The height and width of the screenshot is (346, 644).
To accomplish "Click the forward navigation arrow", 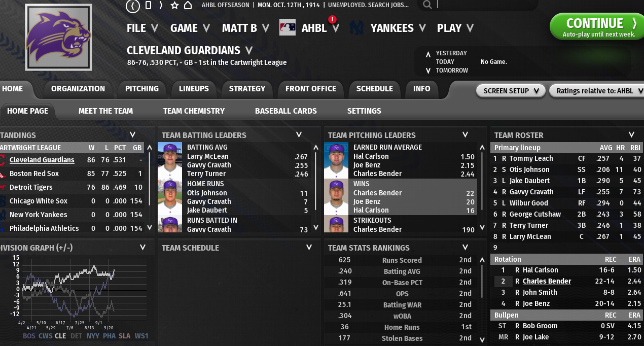I will click(x=161, y=5).
